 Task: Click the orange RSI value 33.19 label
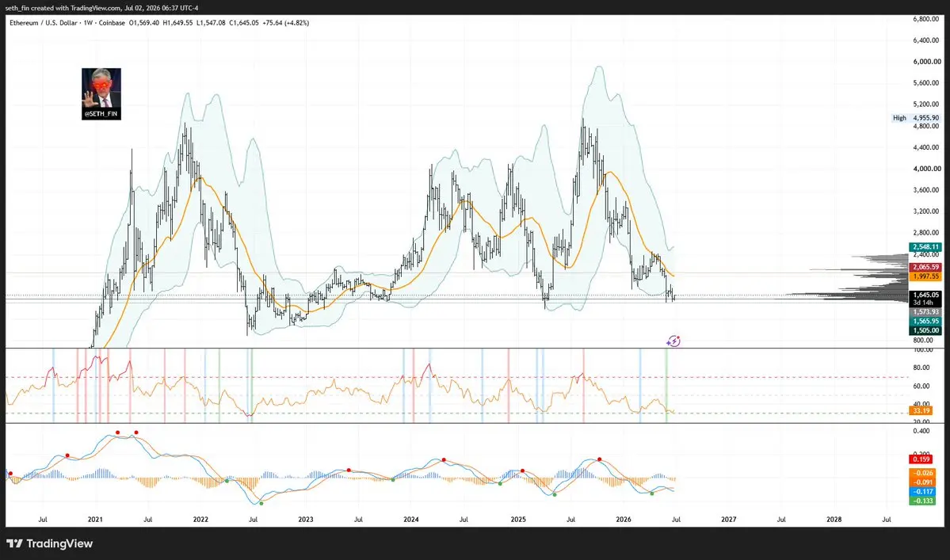(921, 411)
